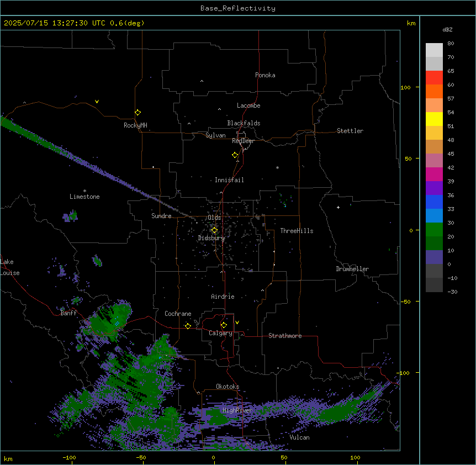Image resolution: width=476 pixels, height=465 pixels.
Task: Click the Sundre label
Action: click(x=161, y=216)
